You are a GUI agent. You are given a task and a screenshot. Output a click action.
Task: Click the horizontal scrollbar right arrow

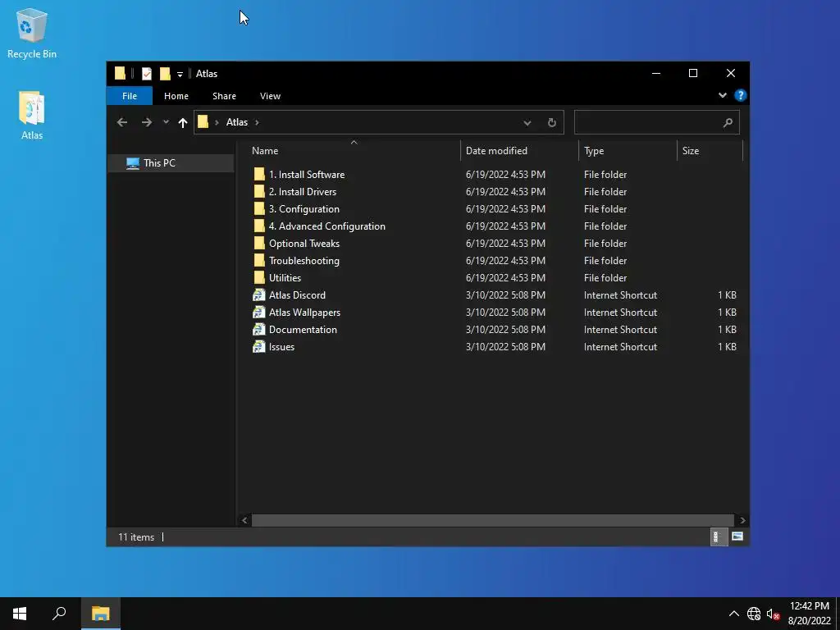[x=742, y=520]
